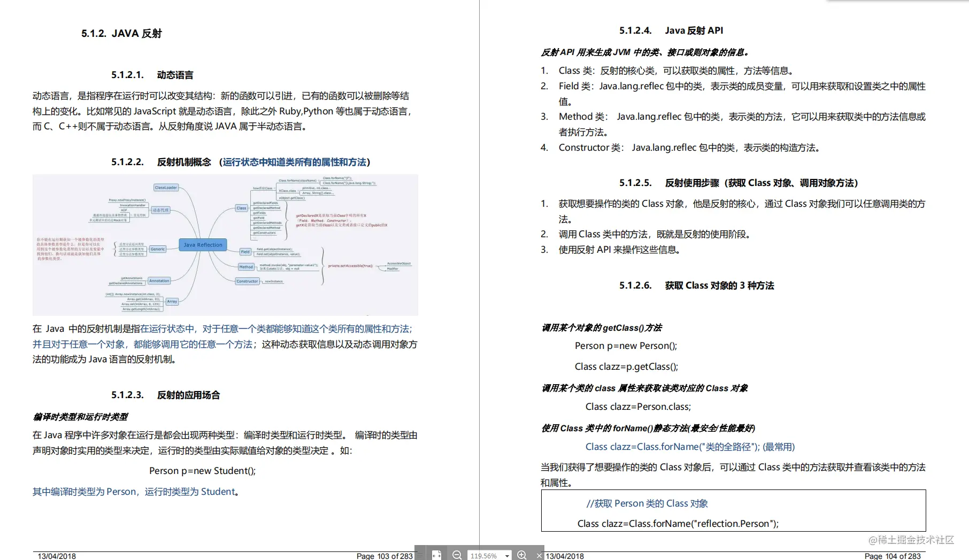Click heading '5.1.2.3. 反射的应用场合'
The height and width of the screenshot is (560, 969).
(166, 395)
